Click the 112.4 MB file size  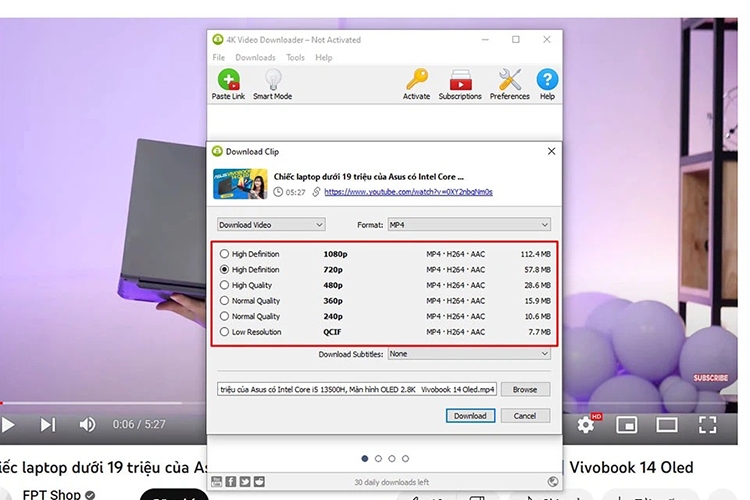[x=535, y=254]
